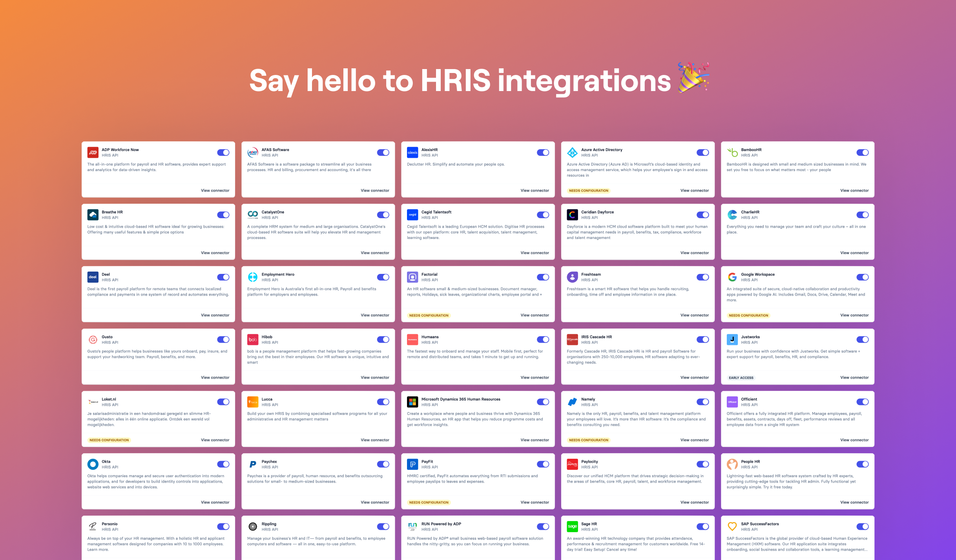Viewport: 956px width, 560px height.
Task: Toggle the BambooHR connector switch
Action: 863,152
